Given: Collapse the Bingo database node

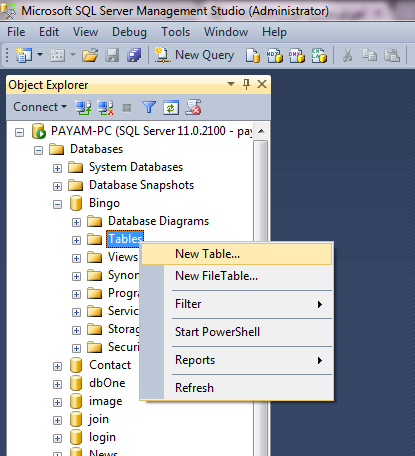Looking at the screenshot, I should (x=57, y=204).
